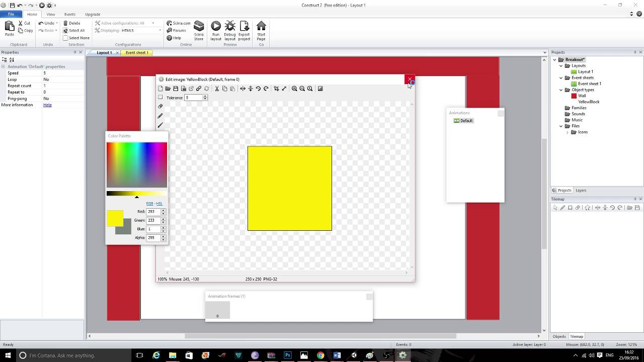
Task: Select the Eraser tool in image editor
Action: (x=160, y=106)
